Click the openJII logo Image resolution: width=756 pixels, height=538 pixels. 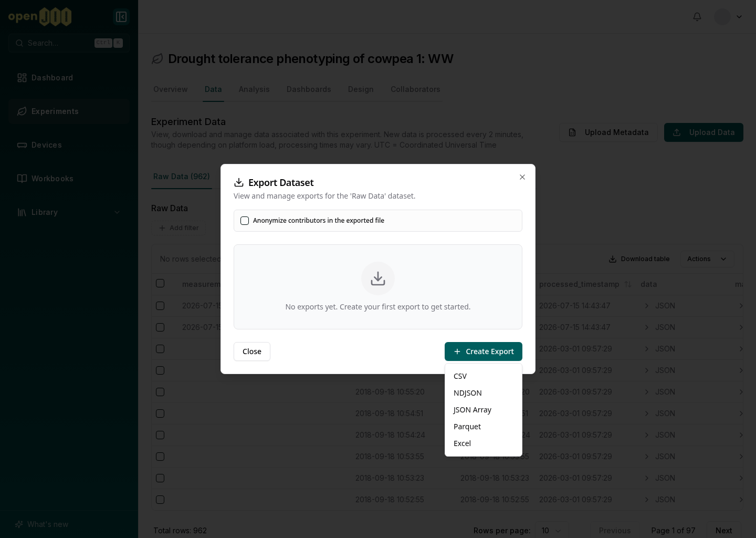(x=40, y=17)
